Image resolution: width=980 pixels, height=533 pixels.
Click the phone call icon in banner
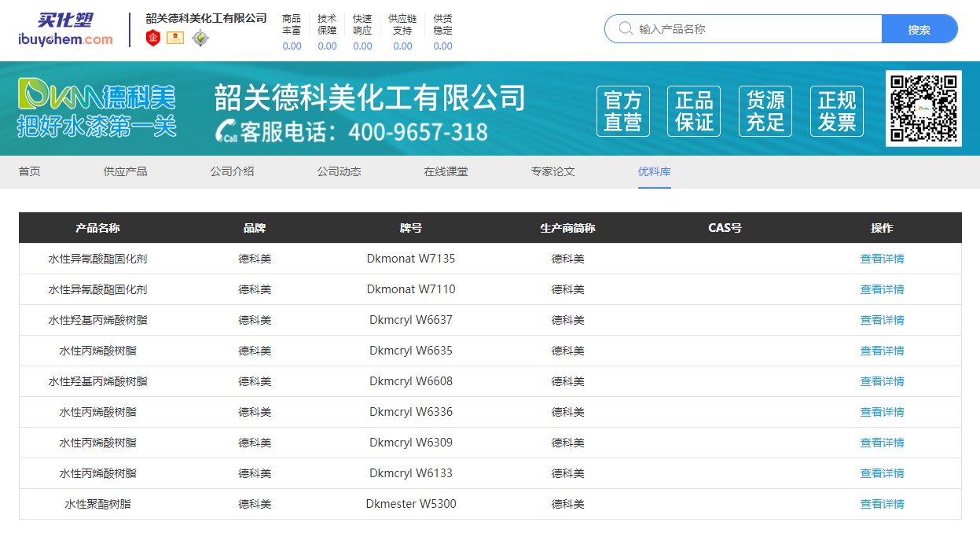(227, 130)
